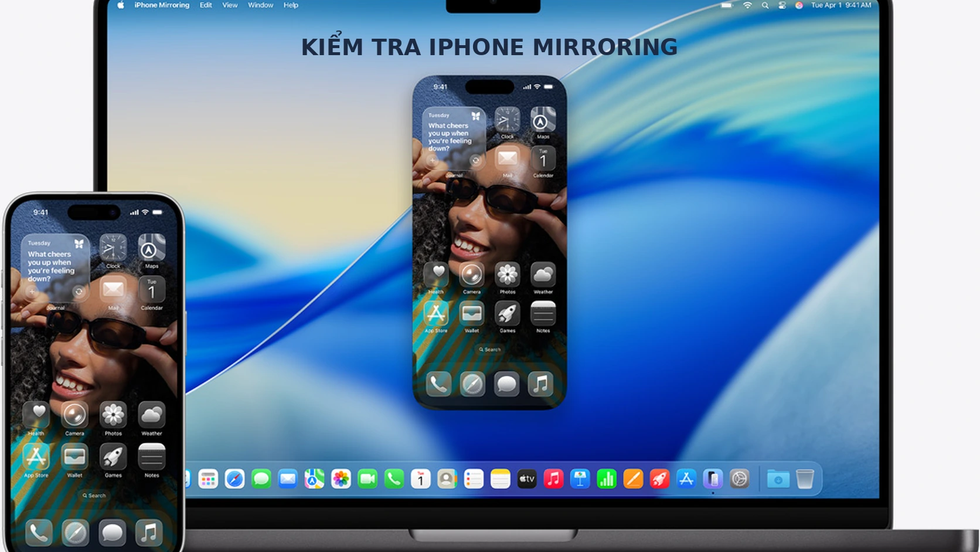Open Control Center in the menu bar
Image resolution: width=980 pixels, height=552 pixels.
pos(782,5)
